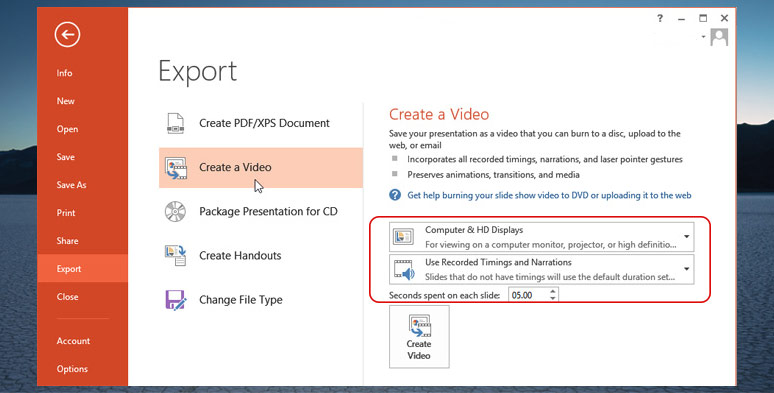Select the Create a Video export option
This screenshot has width=774, height=393.
click(x=261, y=167)
